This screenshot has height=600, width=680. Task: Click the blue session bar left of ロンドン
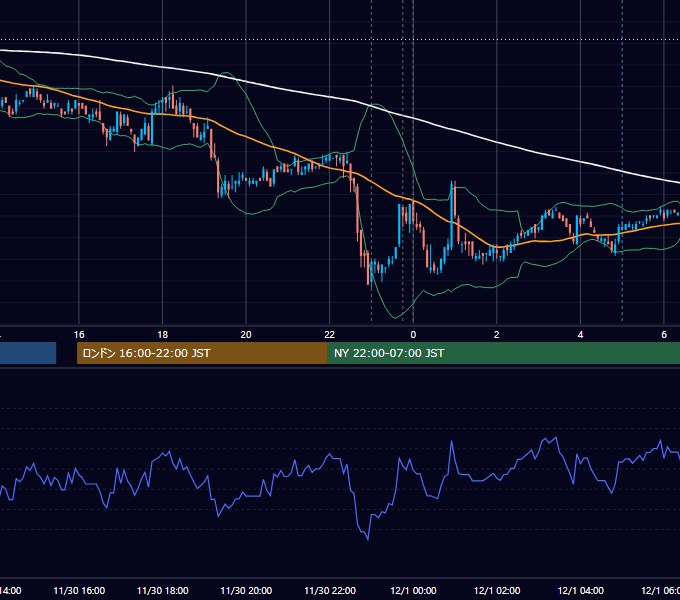coord(28,353)
